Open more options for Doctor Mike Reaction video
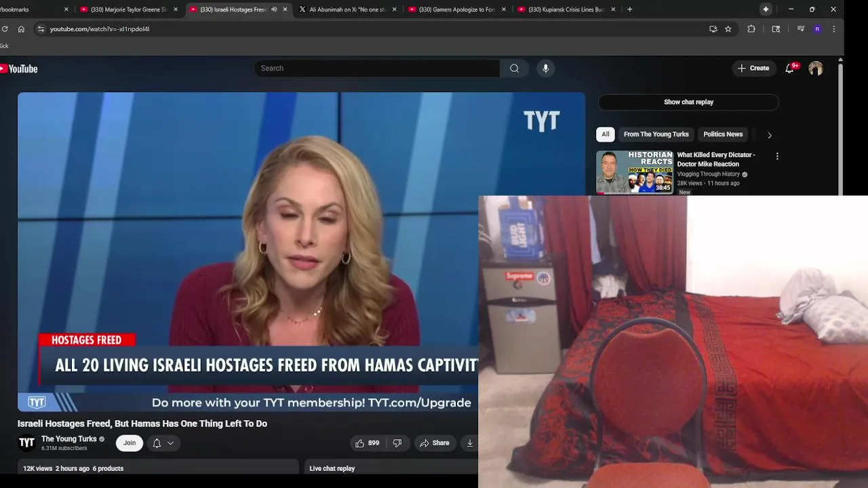The height and width of the screenshot is (488, 868). pos(777,156)
